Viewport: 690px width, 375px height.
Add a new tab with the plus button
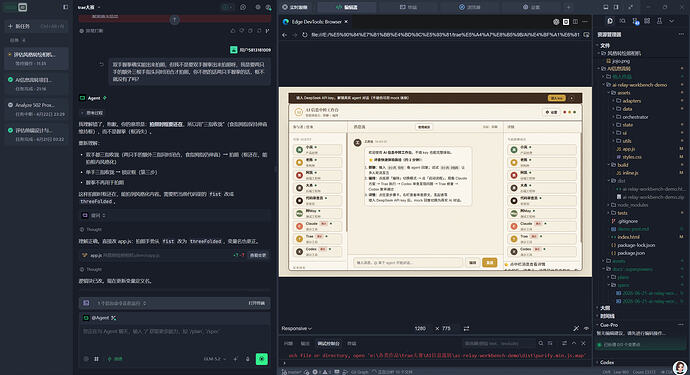[568, 7]
